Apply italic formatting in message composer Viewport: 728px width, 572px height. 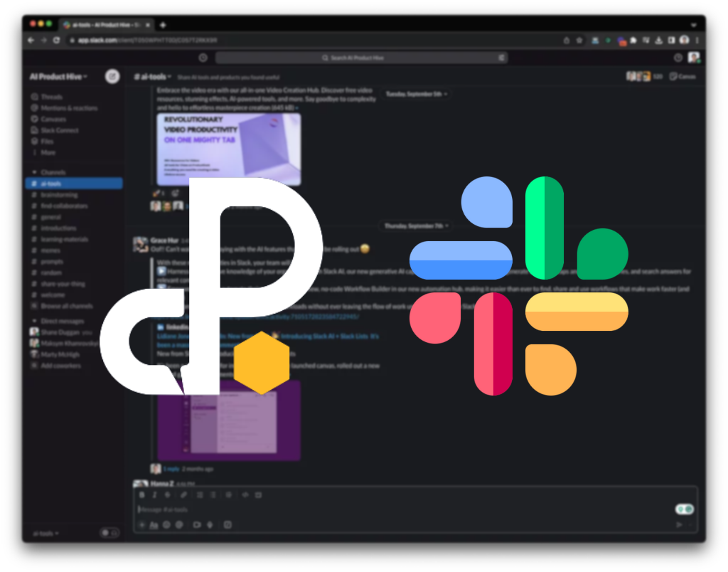tap(154, 495)
